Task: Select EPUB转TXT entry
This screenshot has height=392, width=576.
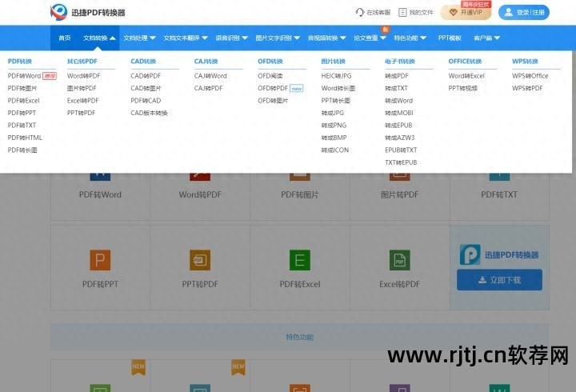Action: pos(401,150)
